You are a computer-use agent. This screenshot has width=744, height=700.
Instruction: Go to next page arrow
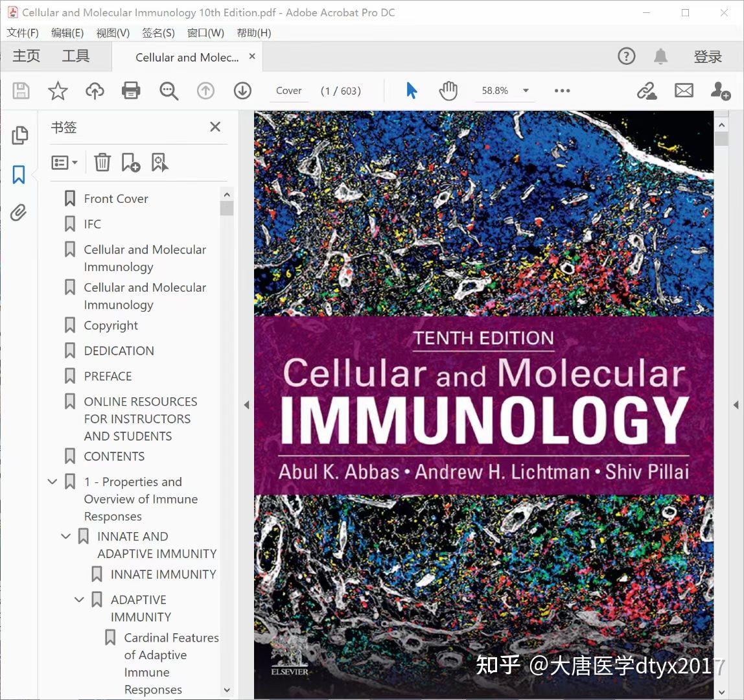tap(242, 90)
